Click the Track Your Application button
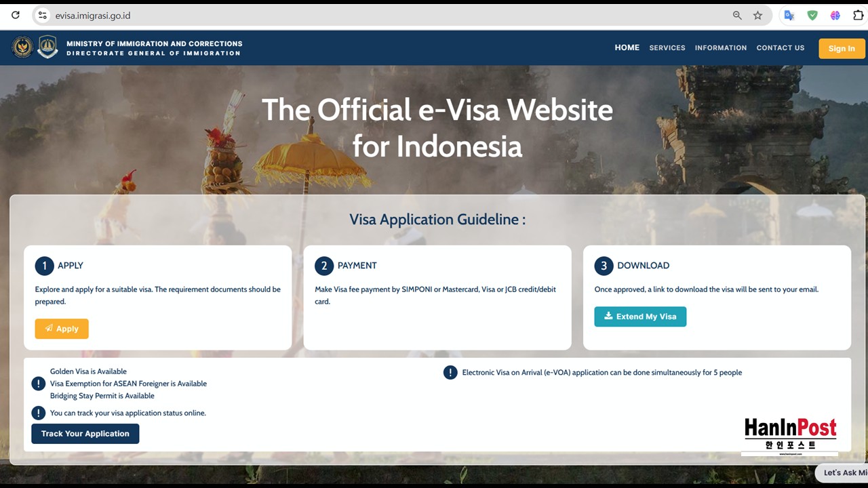 (85, 434)
